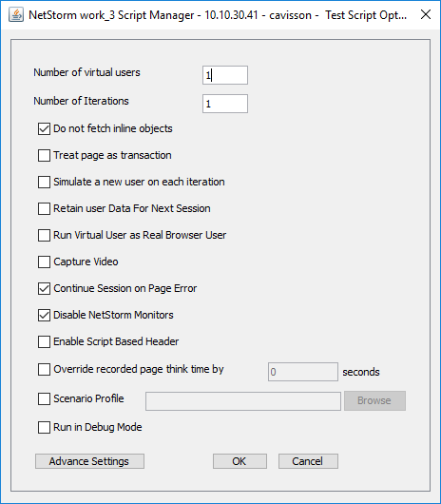Viewport: 441px width, 504px height.
Task: Confirm with the OK button
Action: (x=240, y=461)
